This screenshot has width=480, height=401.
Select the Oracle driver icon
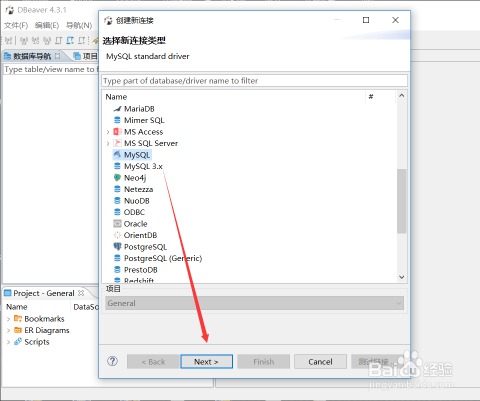point(117,224)
